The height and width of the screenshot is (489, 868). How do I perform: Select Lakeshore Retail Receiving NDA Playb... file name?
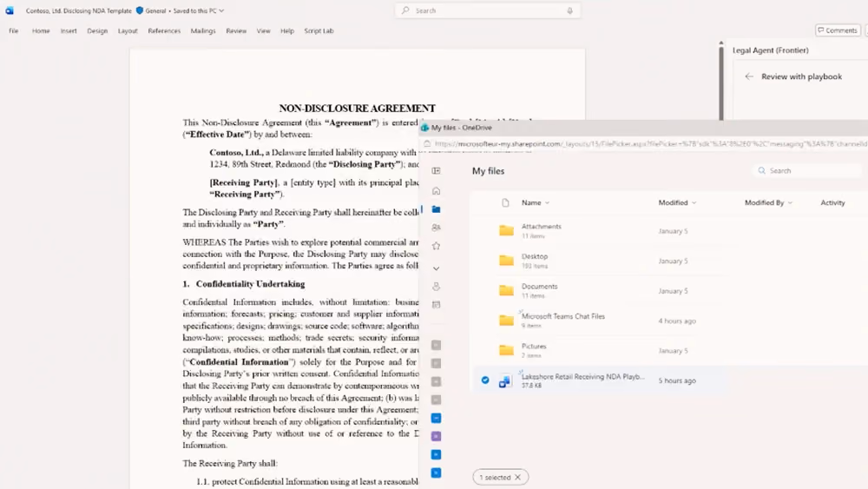click(x=583, y=377)
